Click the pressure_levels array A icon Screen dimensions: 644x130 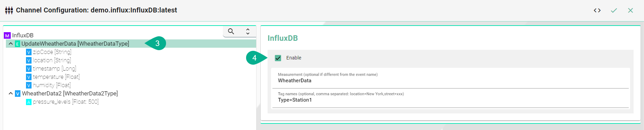(29, 102)
